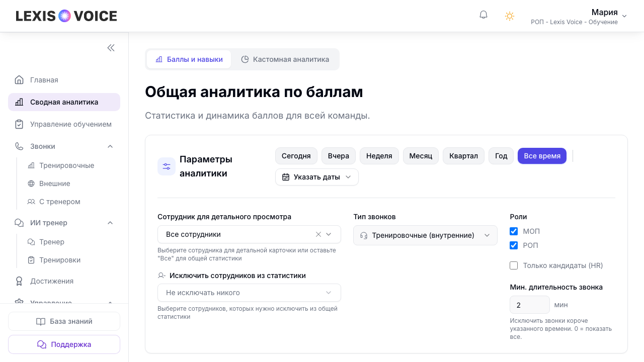Open Все сотрудники dropdown arrow
This screenshot has width=644, height=362.
(x=329, y=234)
